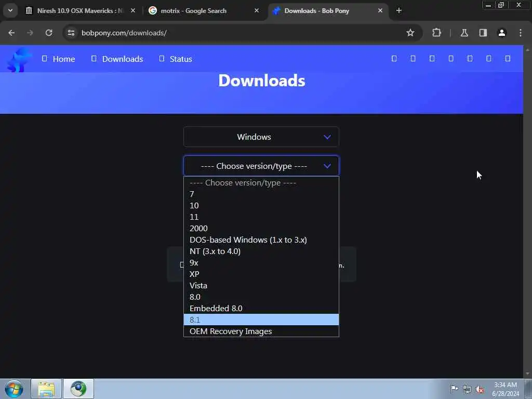Select DOS-based Windows (1.x to 3.x)
The width and height of the screenshot is (532, 399).
(x=261, y=240)
